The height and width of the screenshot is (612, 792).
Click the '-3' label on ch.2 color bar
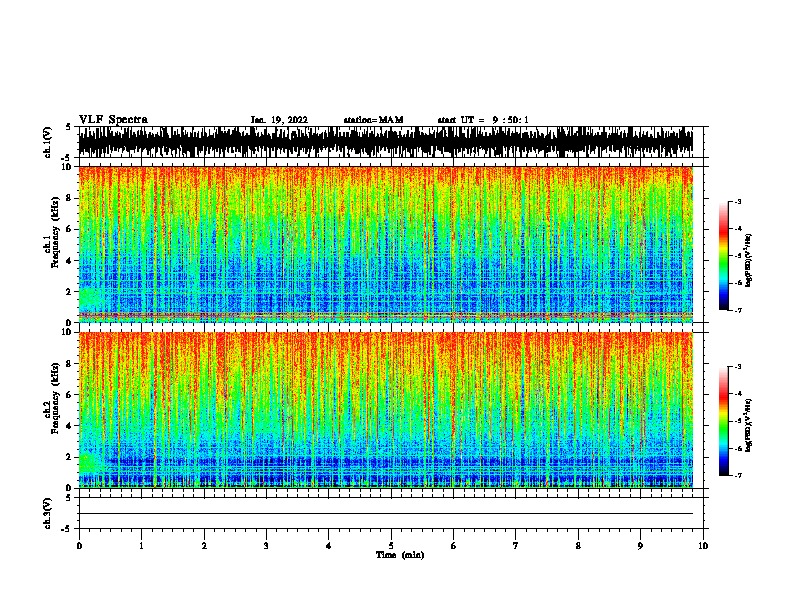click(x=737, y=367)
